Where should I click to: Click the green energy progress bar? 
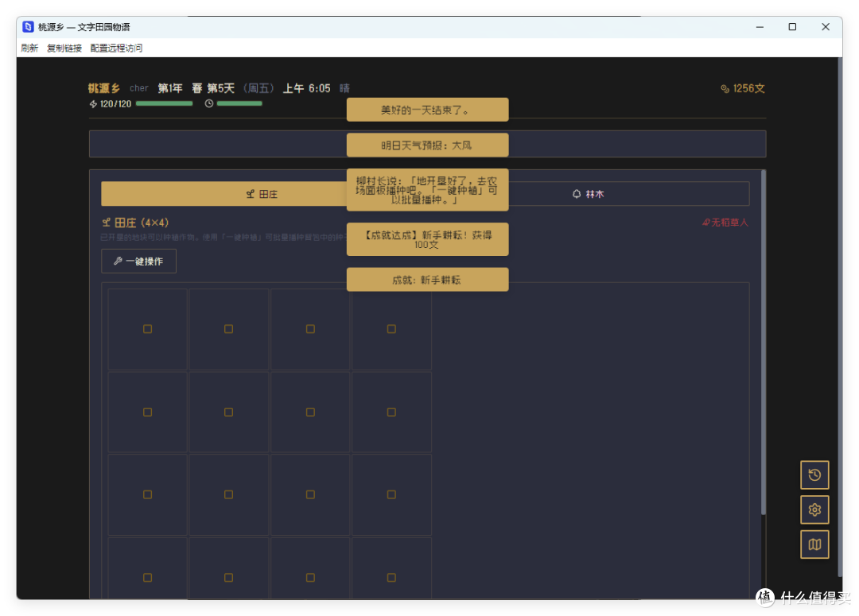165,103
